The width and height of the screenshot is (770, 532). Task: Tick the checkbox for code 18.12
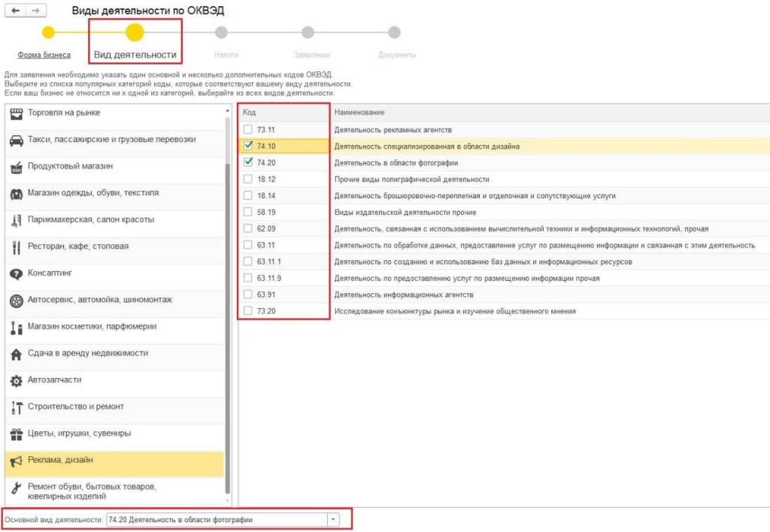click(x=248, y=179)
